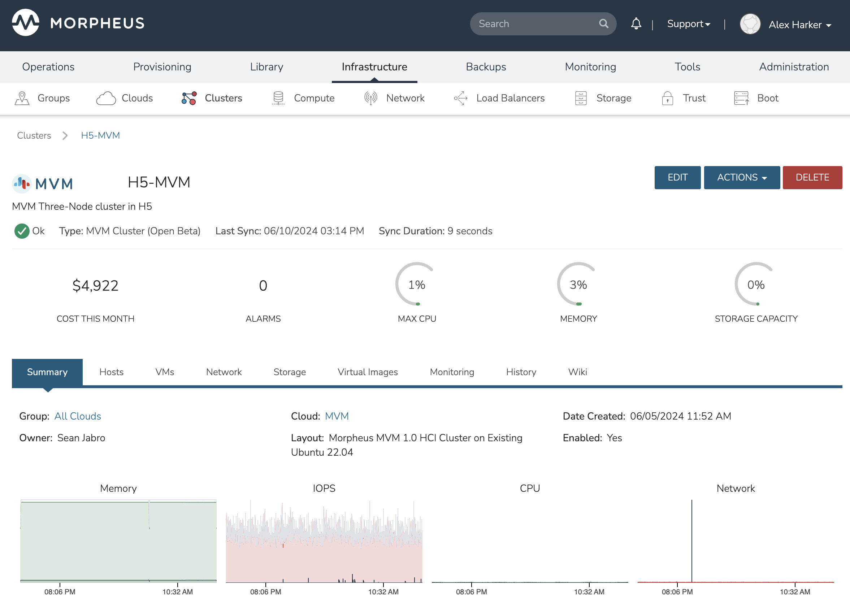The height and width of the screenshot is (616, 850).
Task: Click the Memory 3% gauge
Action: (578, 285)
